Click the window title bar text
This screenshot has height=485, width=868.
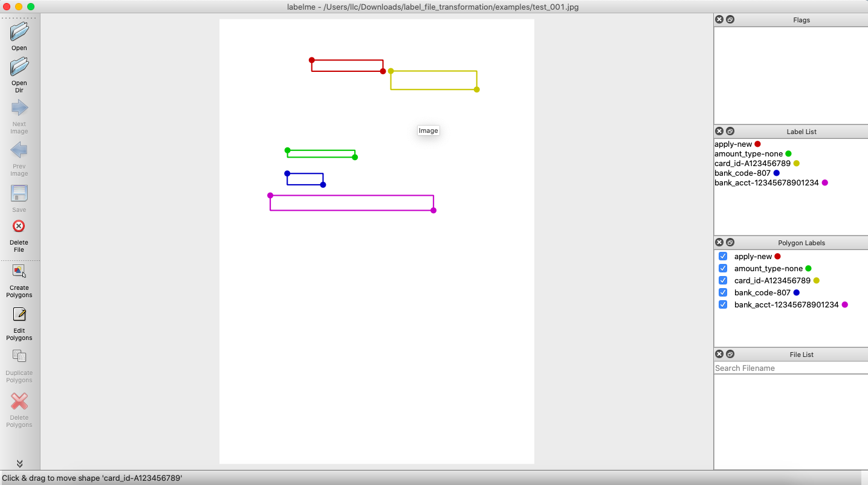(433, 7)
